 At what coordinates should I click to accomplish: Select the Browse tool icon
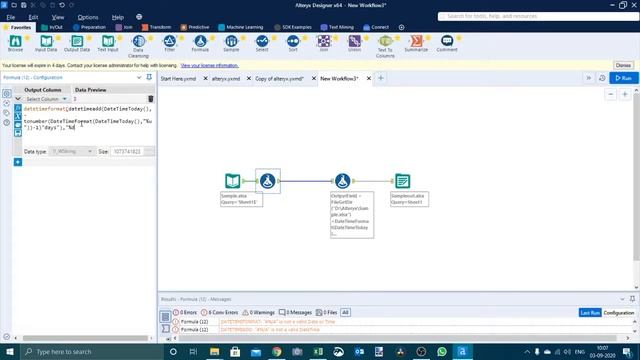tap(15, 41)
